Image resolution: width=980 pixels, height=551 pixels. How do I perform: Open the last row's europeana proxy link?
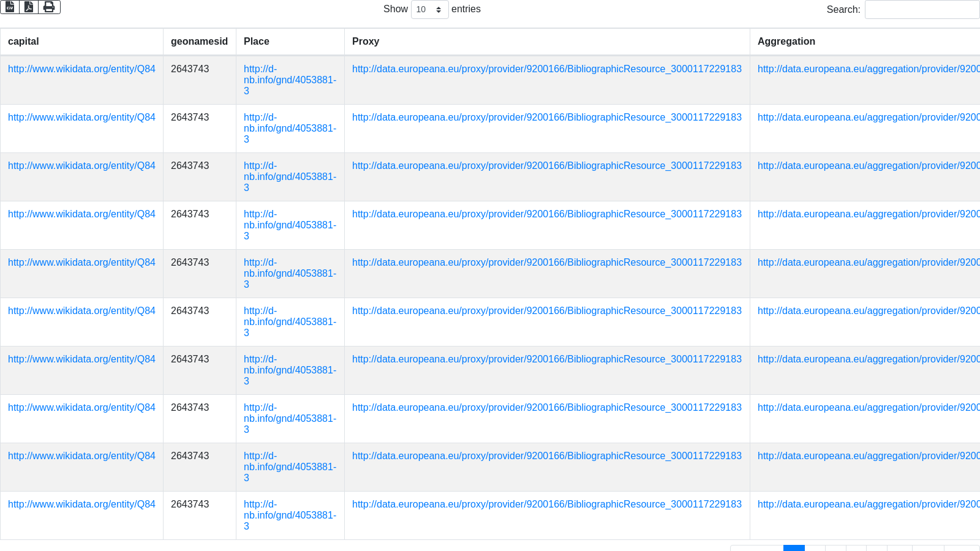coord(546,504)
